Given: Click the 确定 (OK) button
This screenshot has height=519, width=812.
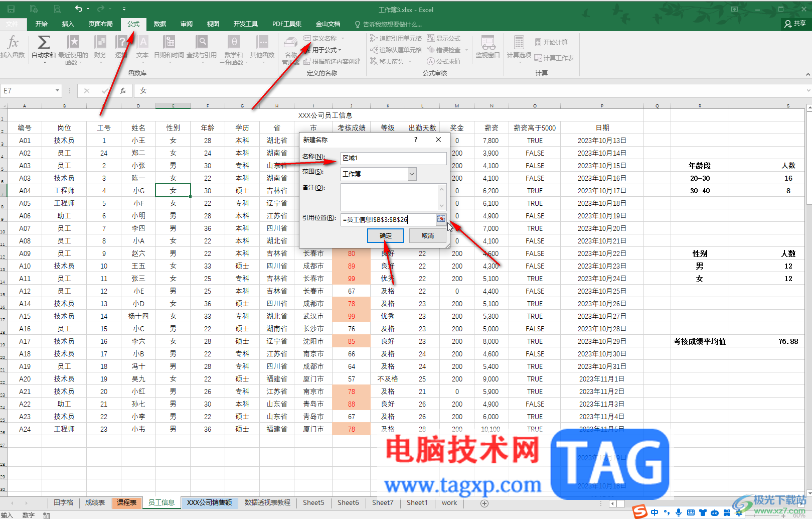Looking at the screenshot, I should pos(386,236).
